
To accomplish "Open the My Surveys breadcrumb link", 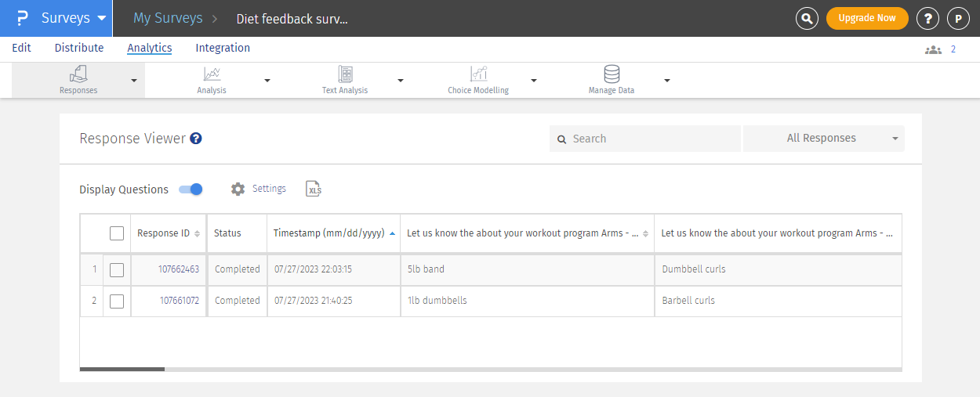I will (x=168, y=18).
